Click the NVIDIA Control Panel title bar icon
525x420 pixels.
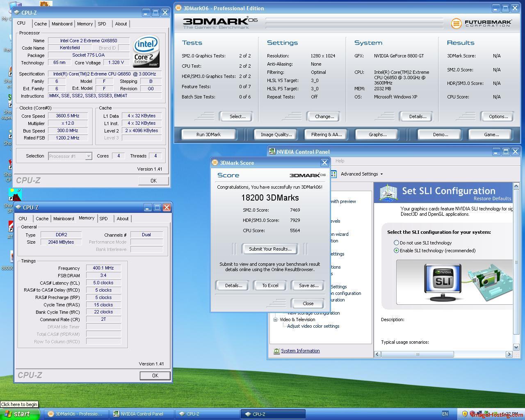click(272, 152)
